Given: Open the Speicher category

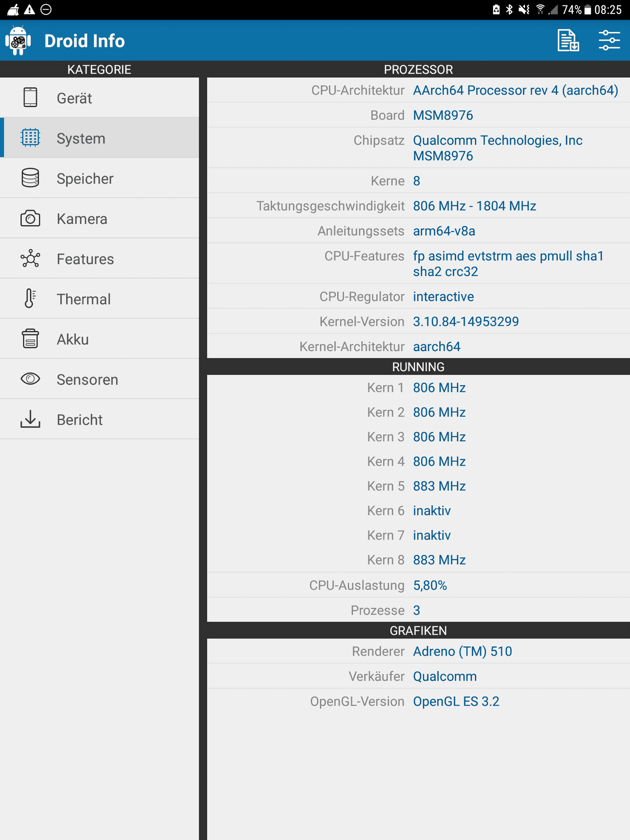Looking at the screenshot, I should click(100, 178).
